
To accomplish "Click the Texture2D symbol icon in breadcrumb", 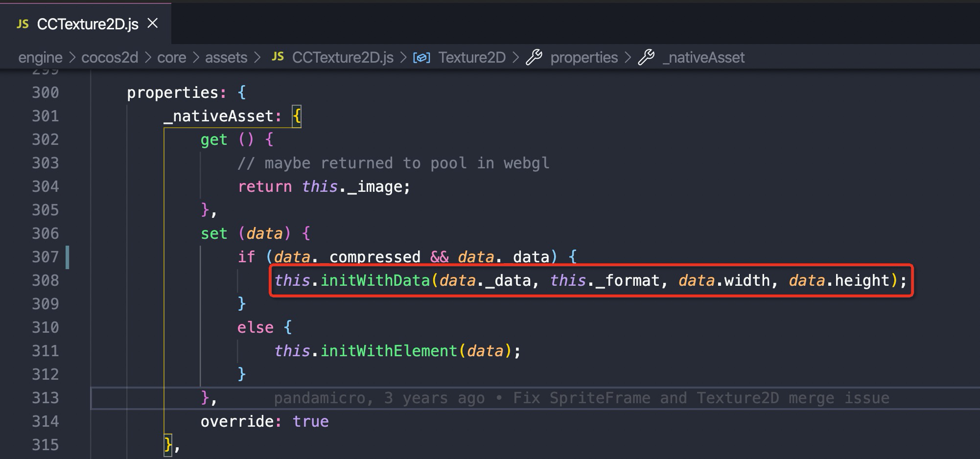I will pos(421,58).
